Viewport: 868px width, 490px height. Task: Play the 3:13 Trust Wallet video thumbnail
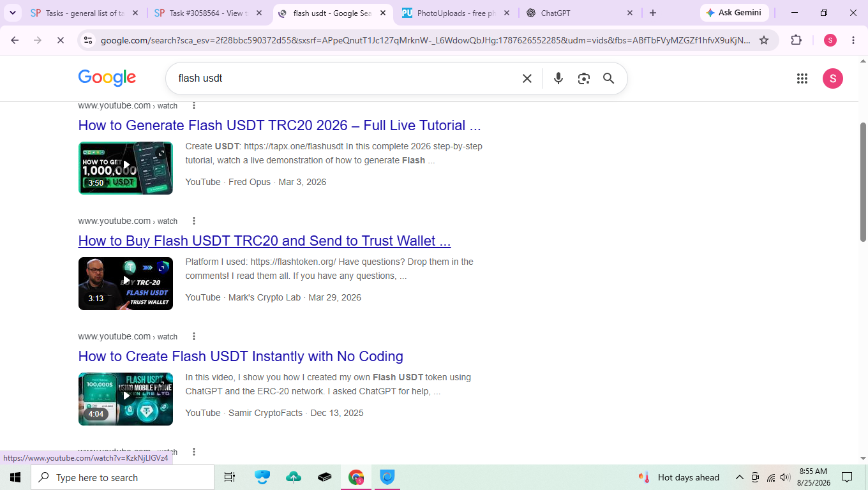click(126, 283)
